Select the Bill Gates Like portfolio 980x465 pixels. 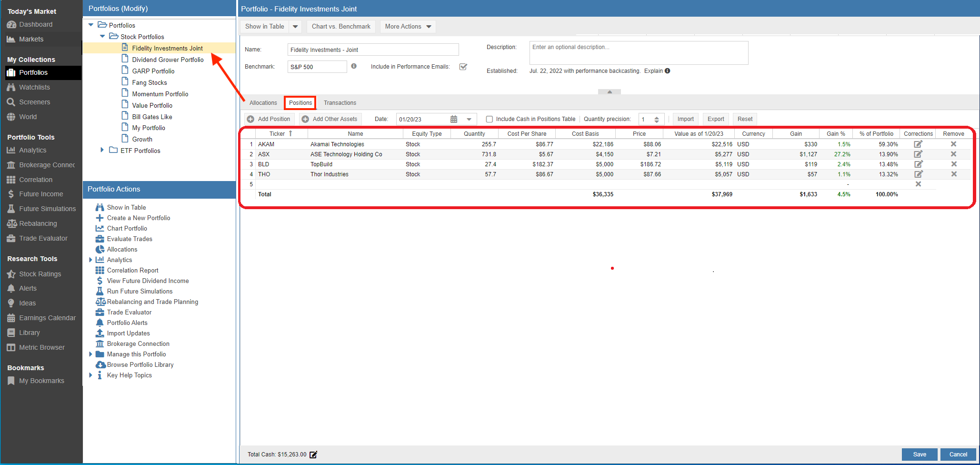point(152,117)
